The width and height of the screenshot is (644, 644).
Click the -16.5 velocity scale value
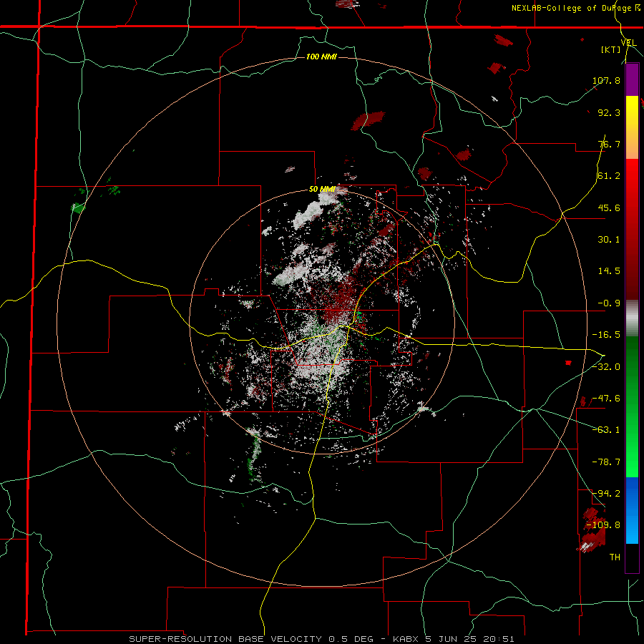coord(606,335)
